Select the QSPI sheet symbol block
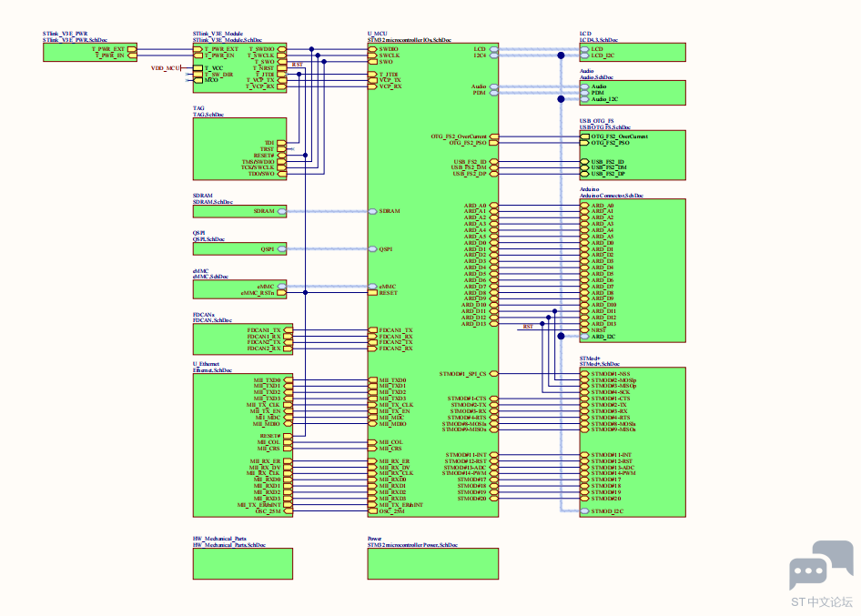Viewport: 861px width, 616px height. (x=239, y=248)
